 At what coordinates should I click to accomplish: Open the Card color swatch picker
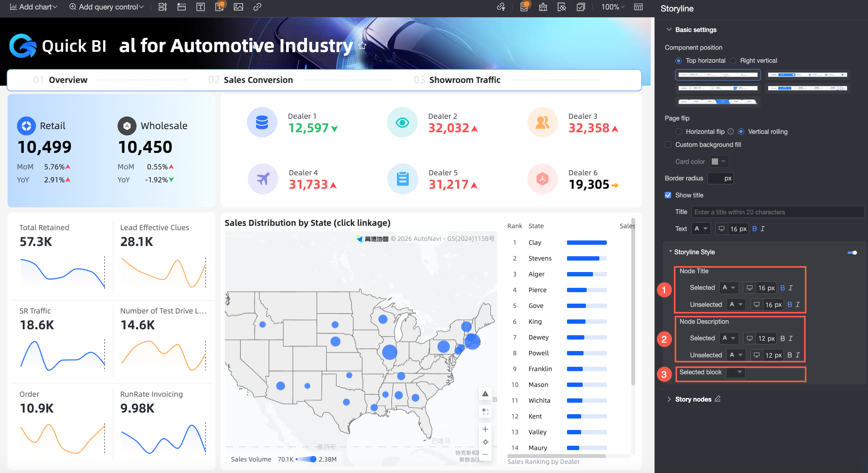point(718,161)
